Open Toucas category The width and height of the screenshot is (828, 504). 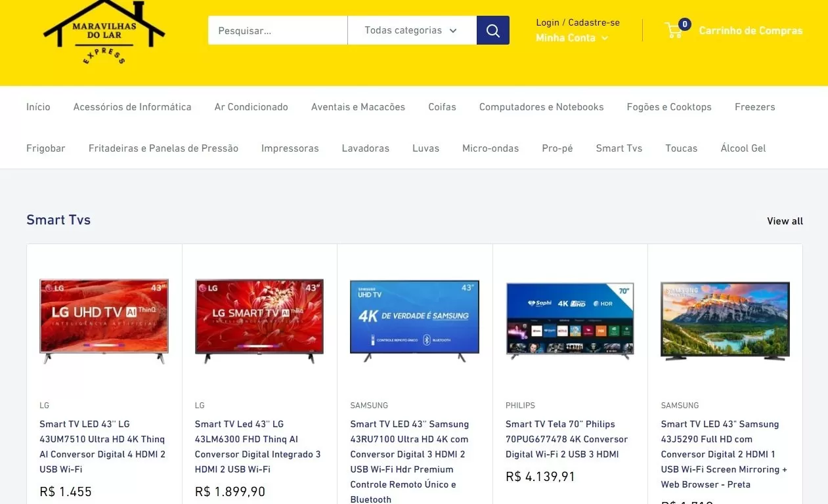[681, 148]
